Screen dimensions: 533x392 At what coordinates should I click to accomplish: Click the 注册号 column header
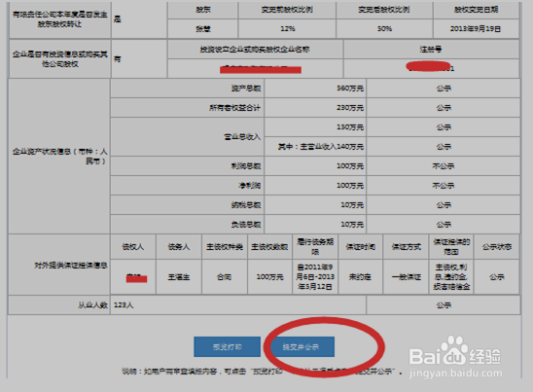(x=431, y=50)
